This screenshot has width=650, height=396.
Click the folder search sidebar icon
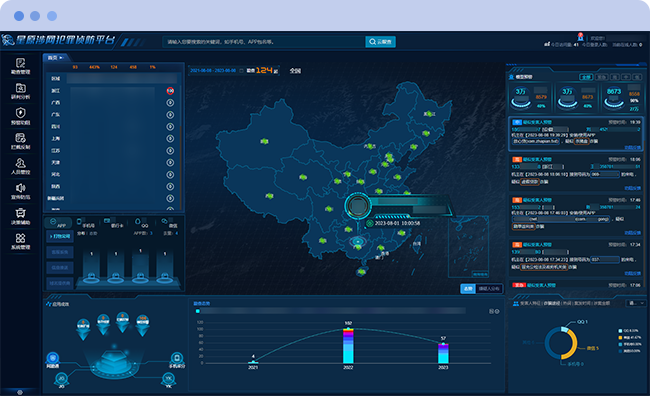[x=20, y=88]
